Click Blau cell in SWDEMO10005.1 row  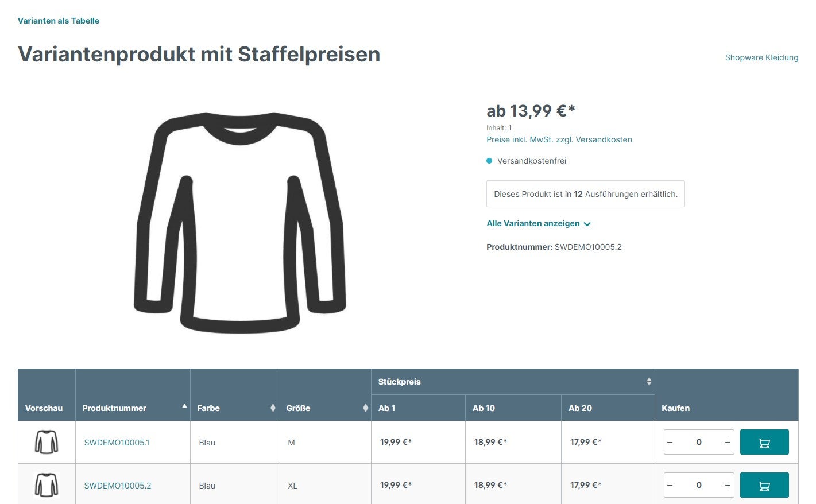point(234,442)
